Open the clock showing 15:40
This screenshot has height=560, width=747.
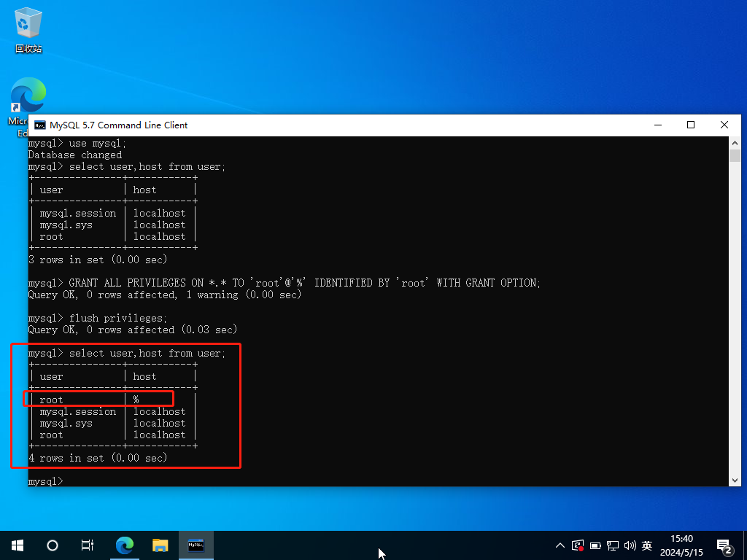coord(681,545)
